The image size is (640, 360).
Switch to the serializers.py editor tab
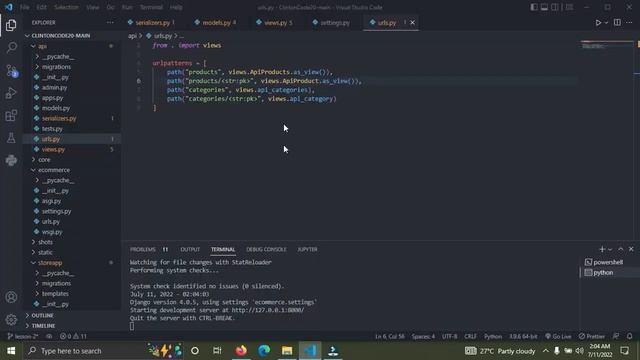pyautogui.click(x=152, y=23)
